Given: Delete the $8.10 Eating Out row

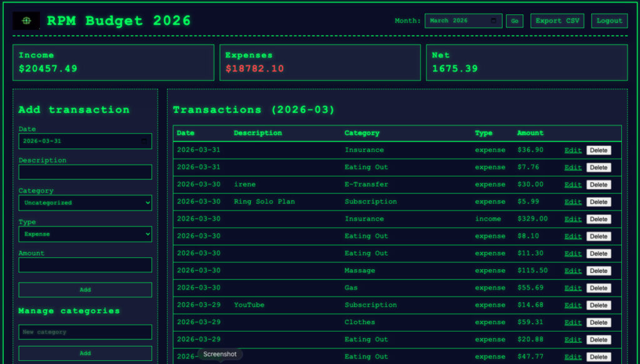Looking at the screenshot, I should click(x=599, y=237).
